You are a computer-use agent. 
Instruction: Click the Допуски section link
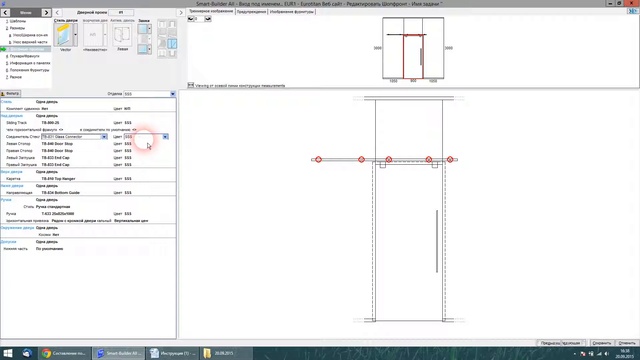pos(8,242)
